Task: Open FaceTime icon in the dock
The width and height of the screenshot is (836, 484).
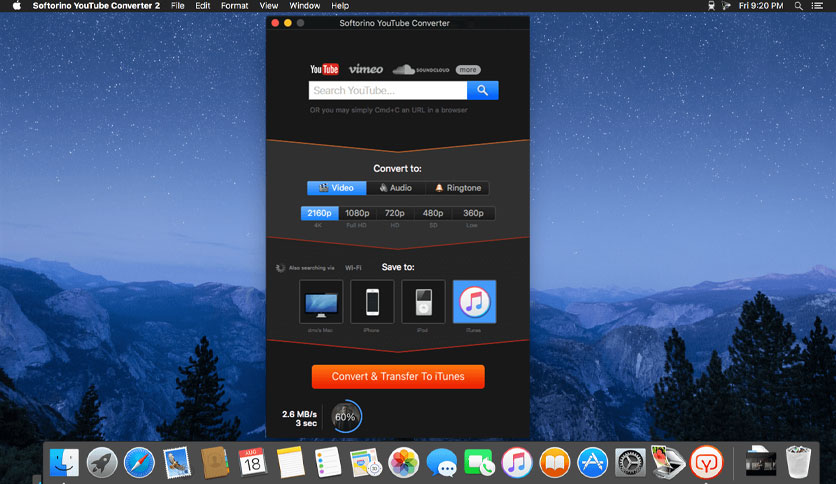Action: coord(479,462)
